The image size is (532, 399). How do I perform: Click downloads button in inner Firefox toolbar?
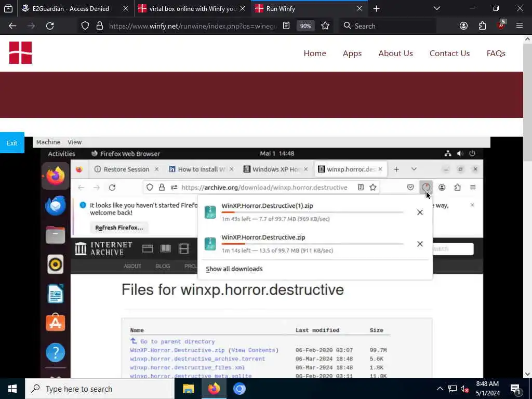click(426, 187)
